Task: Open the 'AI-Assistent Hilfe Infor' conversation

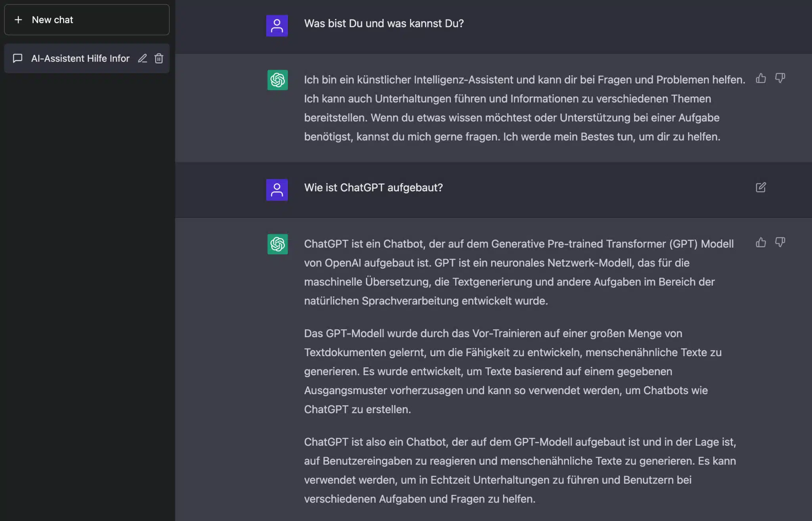Action: 80,58
